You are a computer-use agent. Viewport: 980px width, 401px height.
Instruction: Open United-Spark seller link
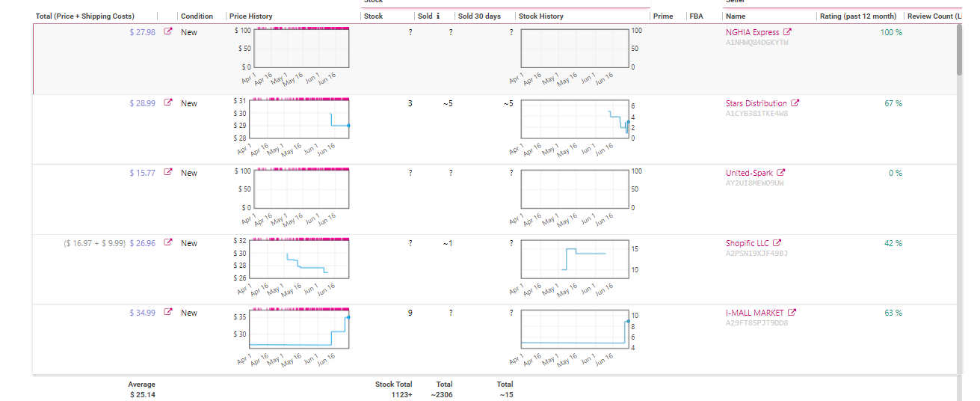749,173
